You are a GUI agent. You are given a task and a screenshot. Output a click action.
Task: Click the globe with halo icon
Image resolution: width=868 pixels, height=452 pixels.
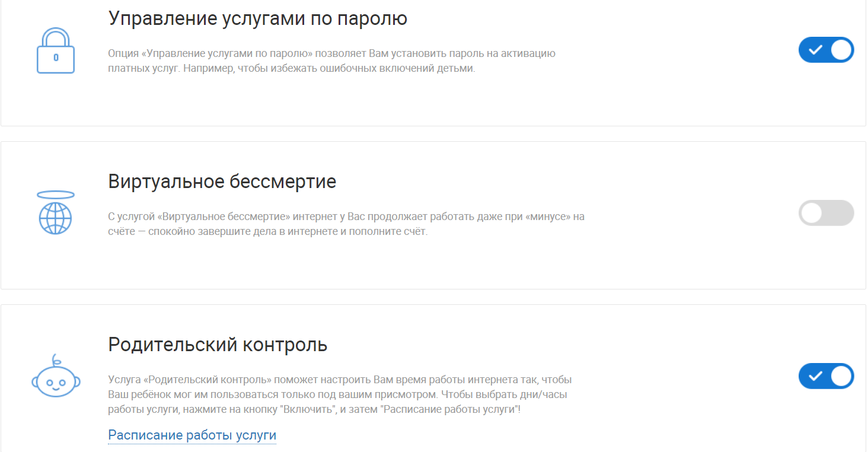pos(56,212)
